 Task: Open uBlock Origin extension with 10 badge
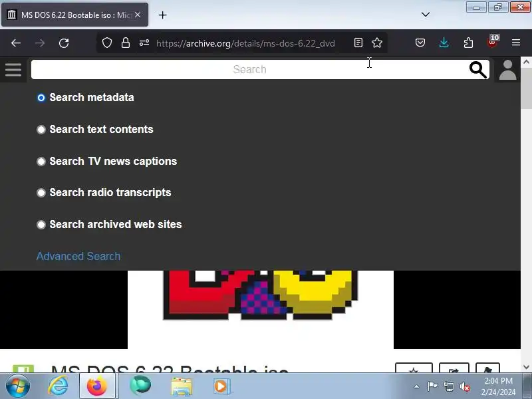[493, 42]
